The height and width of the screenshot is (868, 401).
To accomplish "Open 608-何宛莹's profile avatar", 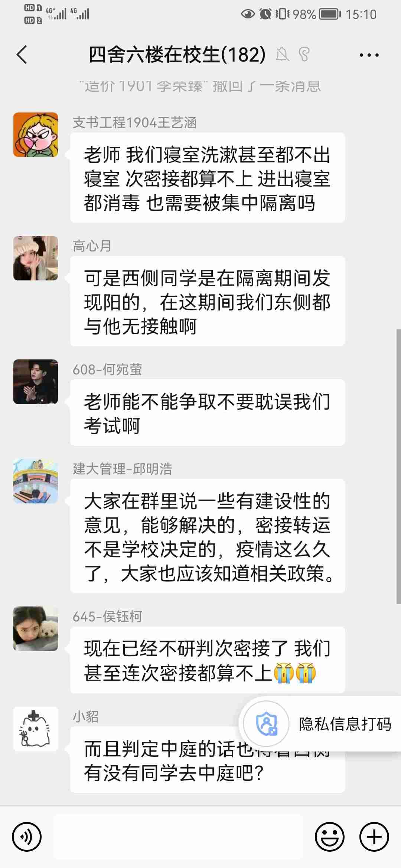I will pyautogui.click(x=36, y=382).
